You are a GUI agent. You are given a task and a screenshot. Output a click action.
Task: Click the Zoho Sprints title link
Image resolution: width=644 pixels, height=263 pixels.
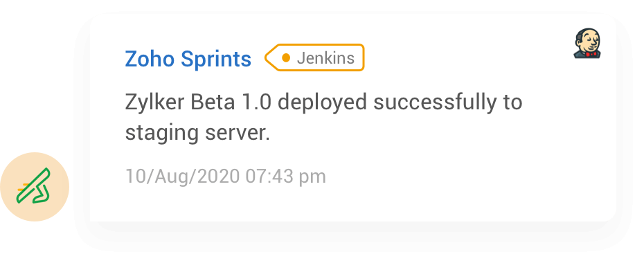coord(188,58)
